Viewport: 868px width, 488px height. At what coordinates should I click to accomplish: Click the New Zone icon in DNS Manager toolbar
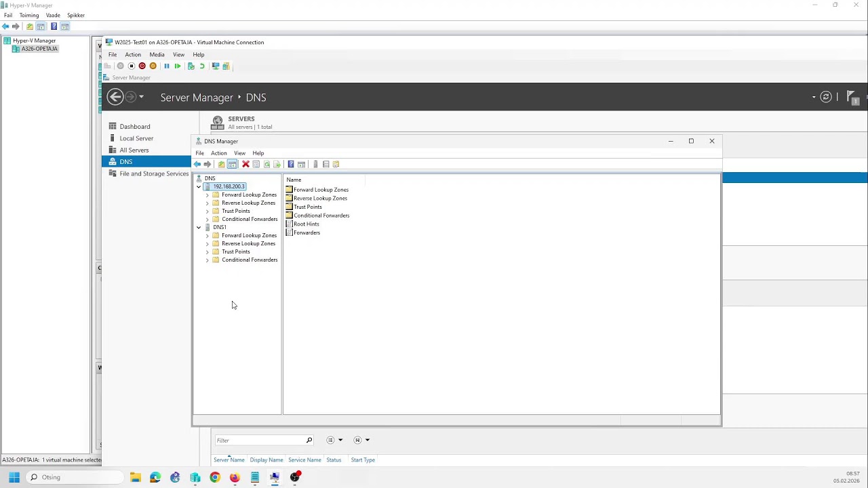[x=325, y=164]
